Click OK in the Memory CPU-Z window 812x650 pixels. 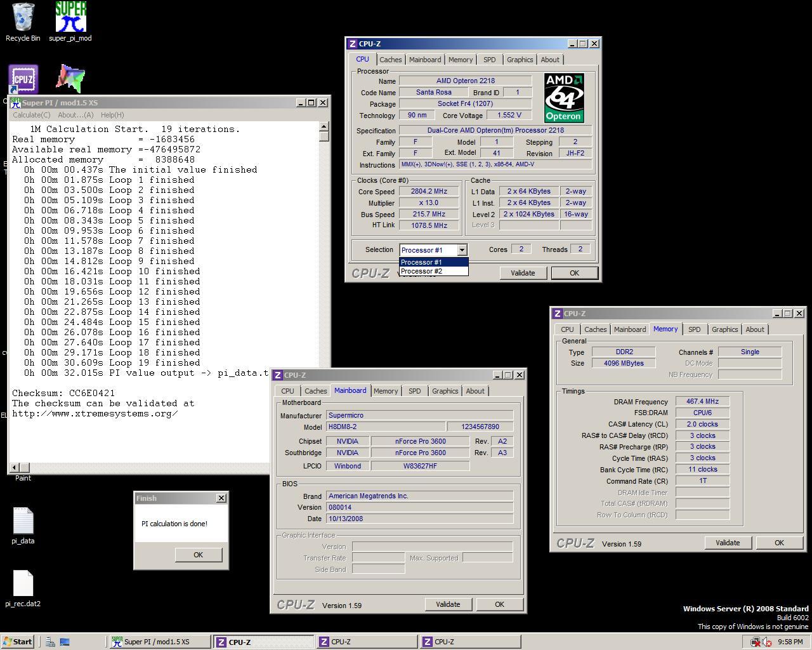pyautogui.click(x=779, y=543)
